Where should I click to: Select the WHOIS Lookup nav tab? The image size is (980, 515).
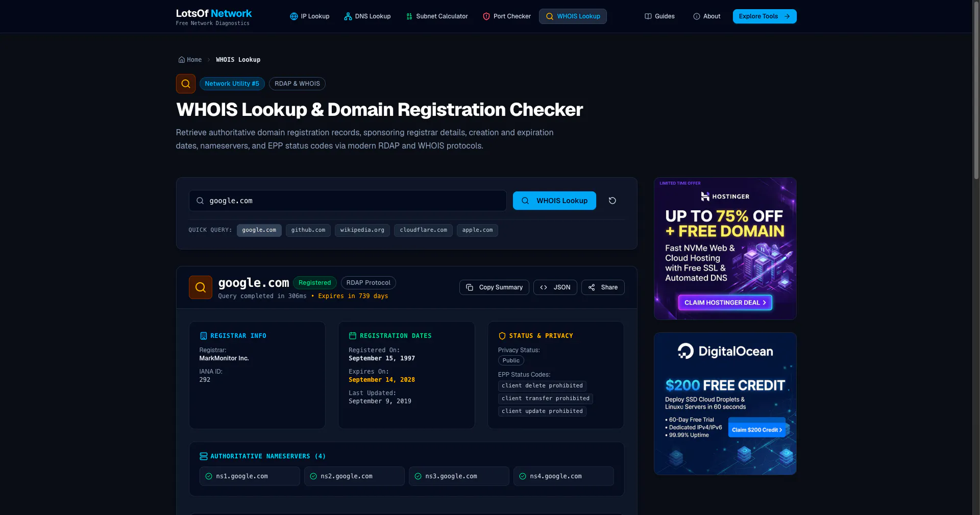tap(573, 16)
